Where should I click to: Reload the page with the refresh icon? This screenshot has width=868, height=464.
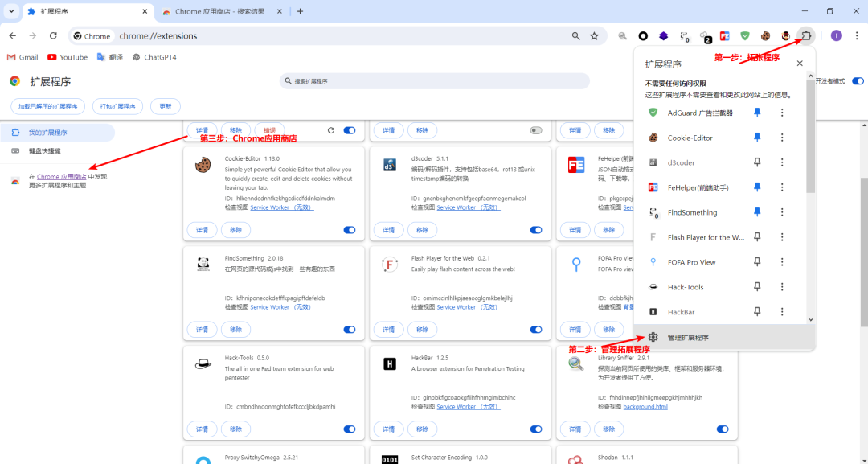pyautogui.click(x=53, y=36)
